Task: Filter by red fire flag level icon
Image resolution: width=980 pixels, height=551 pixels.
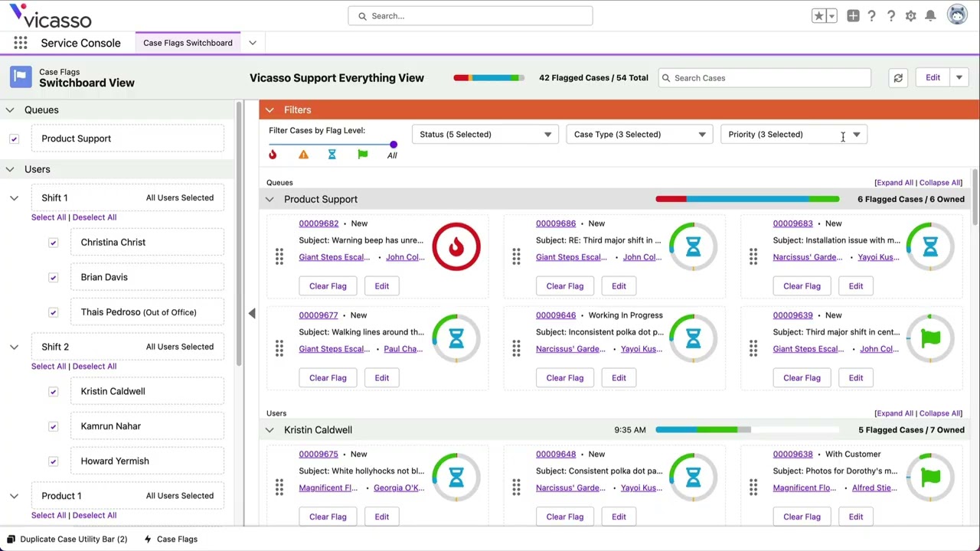Action: click(273, 155)
